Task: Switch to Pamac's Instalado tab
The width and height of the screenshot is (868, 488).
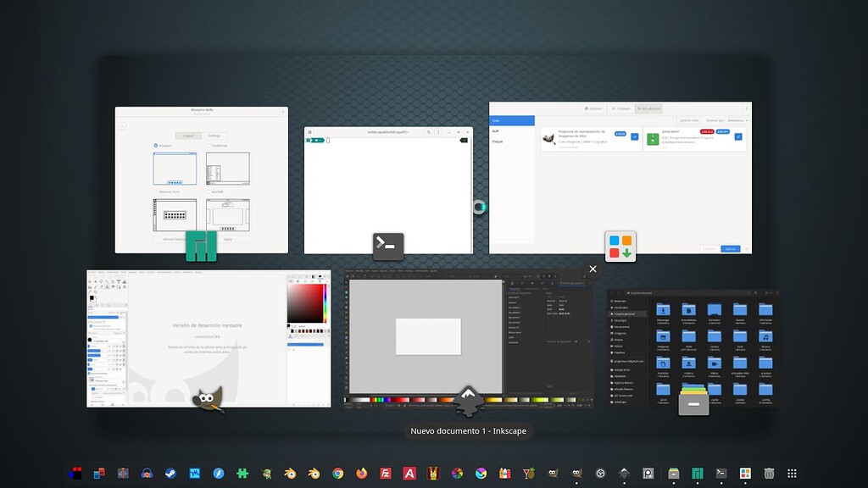Action: pyautogui.click(x=621, y=108)
